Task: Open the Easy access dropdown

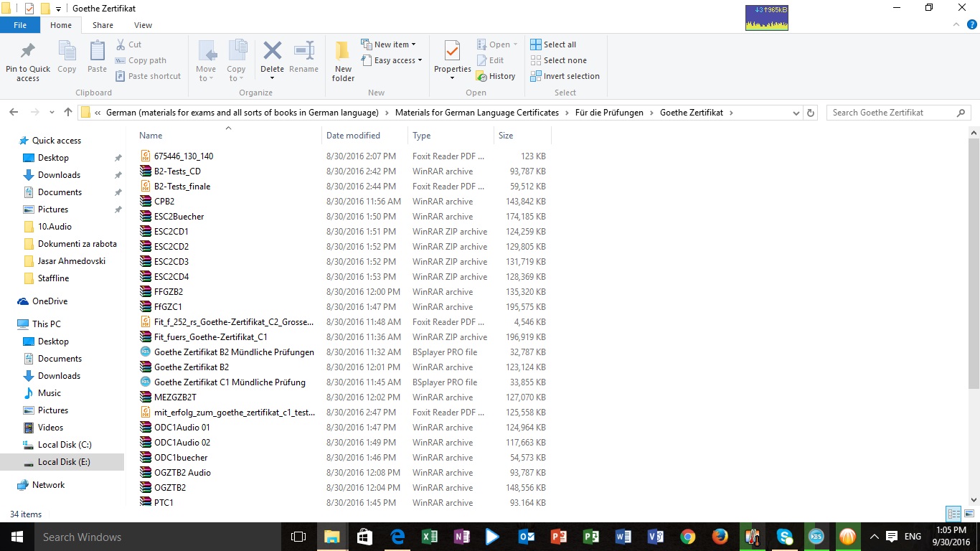Action: coord(392,60)
